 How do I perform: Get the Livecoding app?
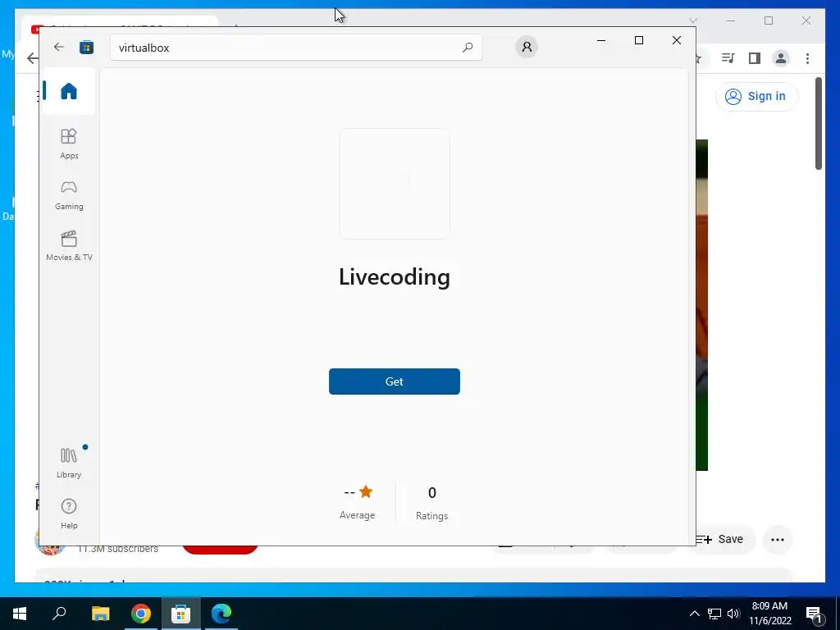point(395,381)
